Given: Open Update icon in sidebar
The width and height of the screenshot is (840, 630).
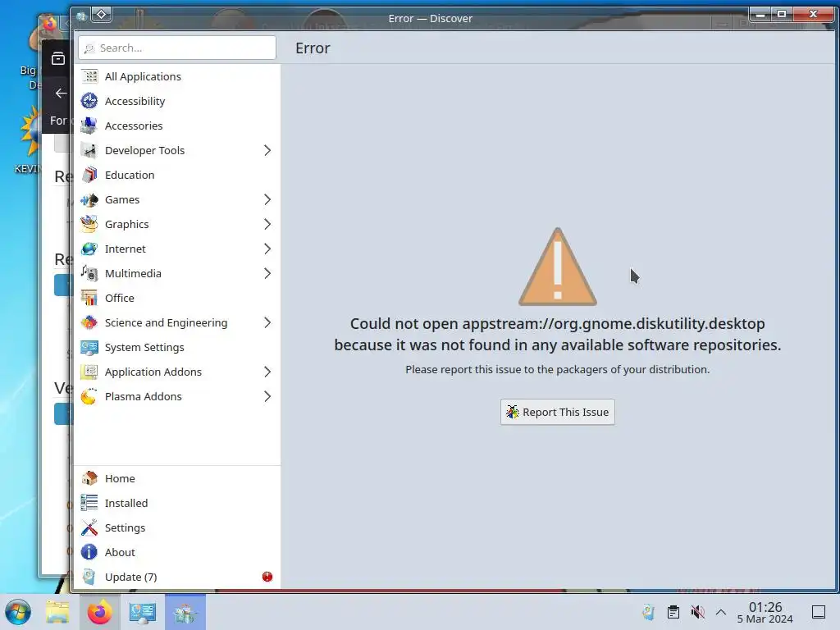Looking at the screenshot, I should (x=89, y=577).
